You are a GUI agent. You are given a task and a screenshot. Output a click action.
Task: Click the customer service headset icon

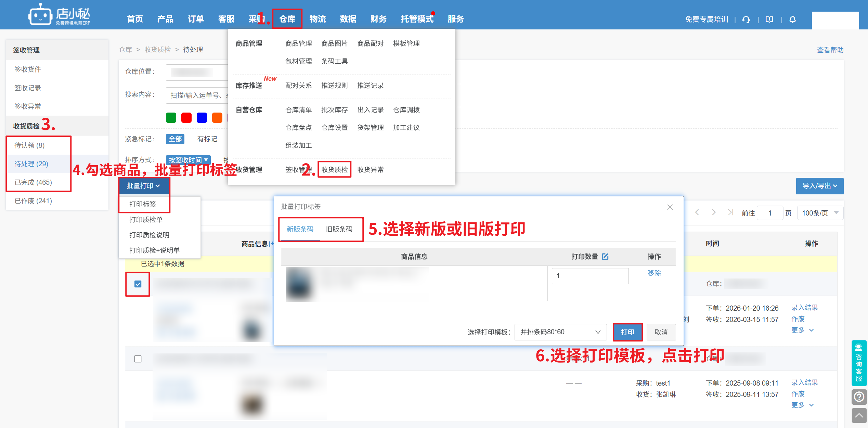click(746, 20)
